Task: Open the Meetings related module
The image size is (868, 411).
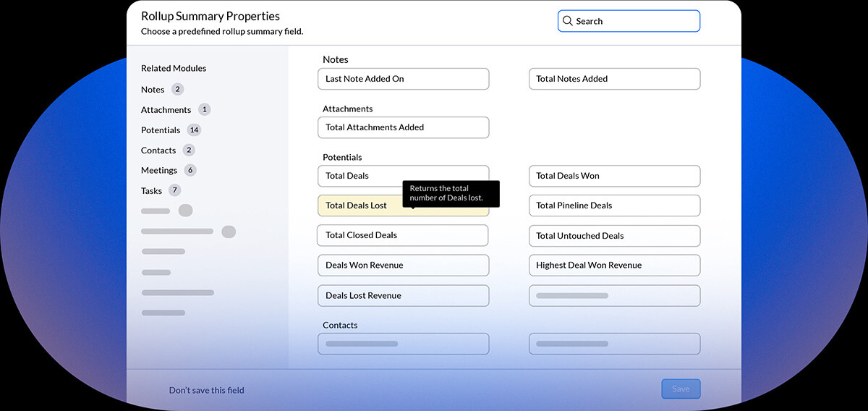Action: pyautogui.click(x=159, y=171)
